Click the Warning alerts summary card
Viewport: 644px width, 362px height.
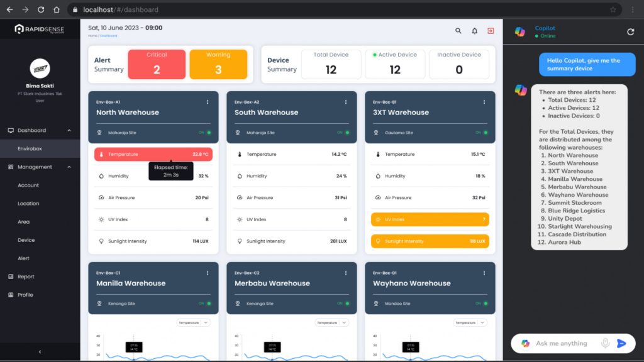(x=218, y=64)
